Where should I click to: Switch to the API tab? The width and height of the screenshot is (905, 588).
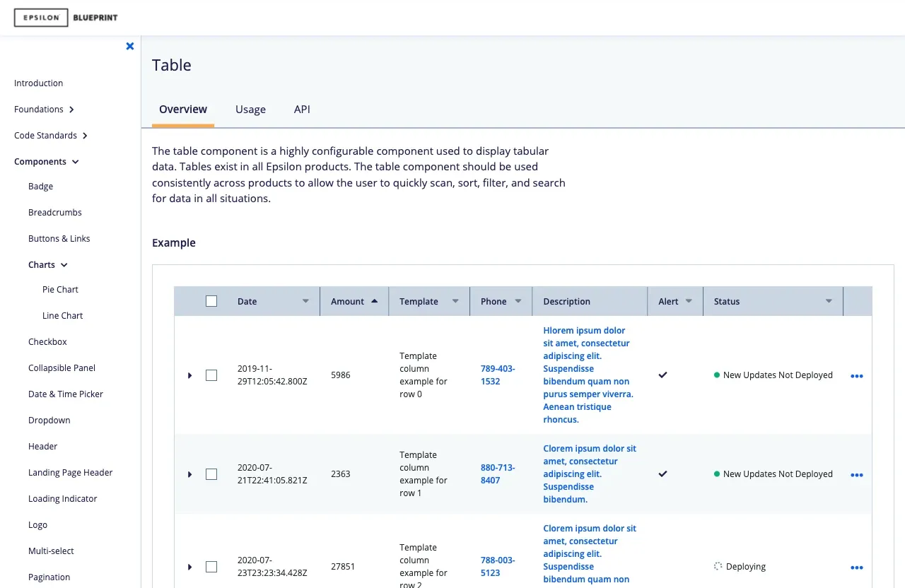point(302,110)
